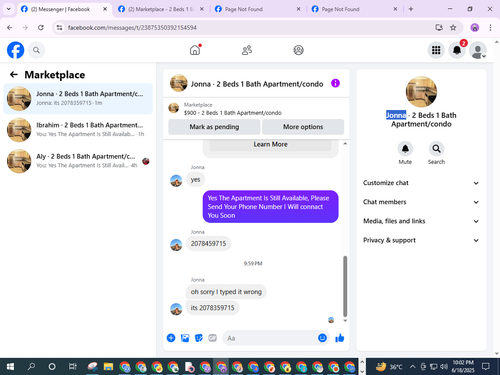Open the Facebook menu grid icon
Screen dimensions: 500x375
pyautogui.click(x=436, y=50)
